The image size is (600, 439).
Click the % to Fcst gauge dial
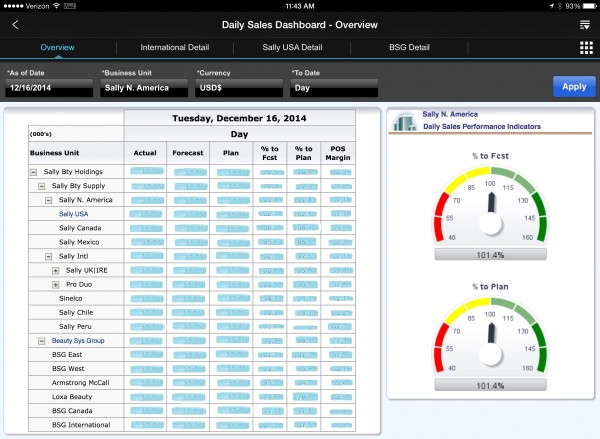click(x=491, y=205)
